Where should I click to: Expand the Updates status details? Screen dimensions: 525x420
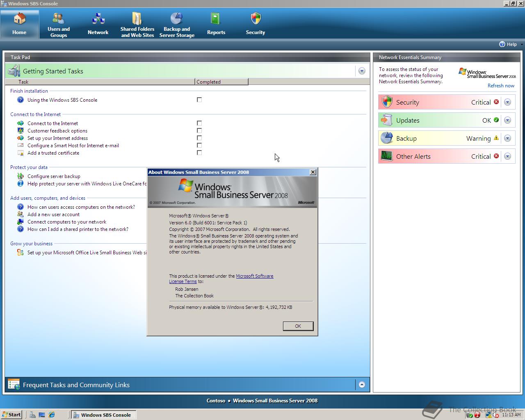pos(507,120)
